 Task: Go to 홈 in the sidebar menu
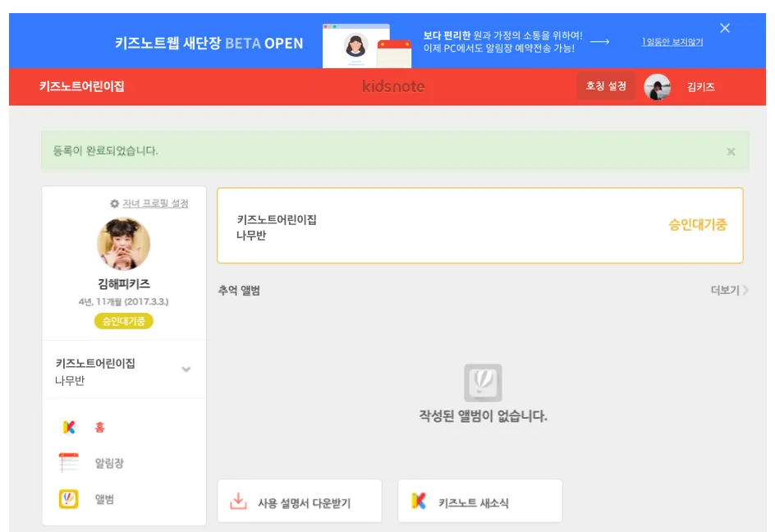tap(99, 427)
